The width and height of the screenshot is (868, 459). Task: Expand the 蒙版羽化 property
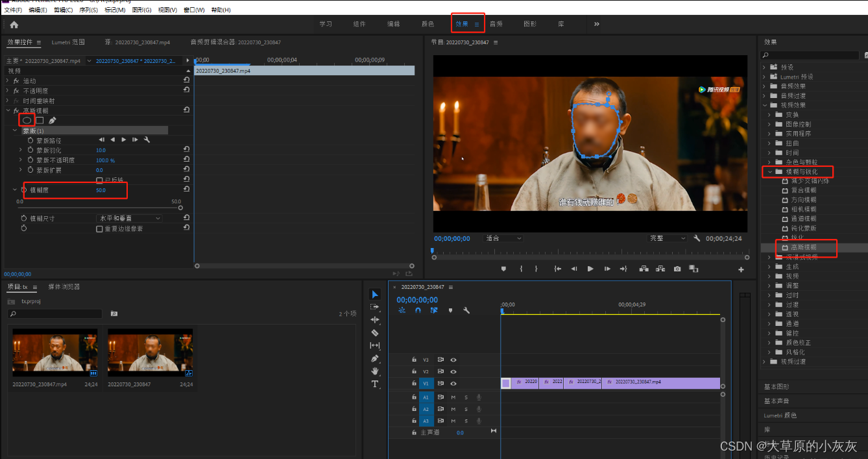(x=21, y=150)
